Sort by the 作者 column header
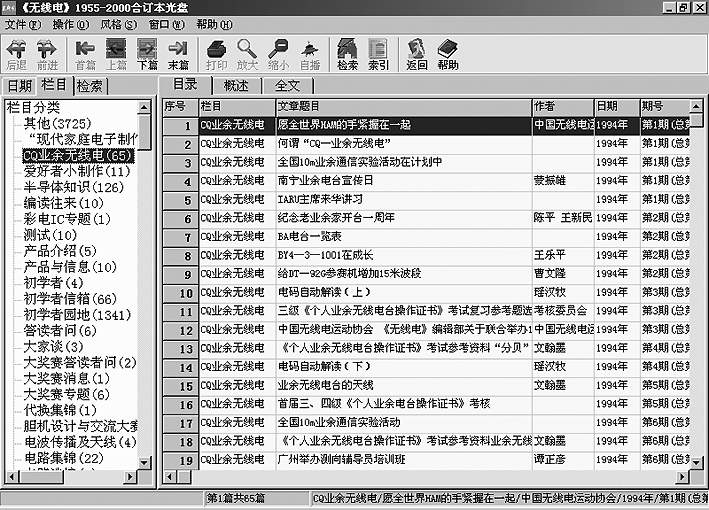 pos(563,106)
